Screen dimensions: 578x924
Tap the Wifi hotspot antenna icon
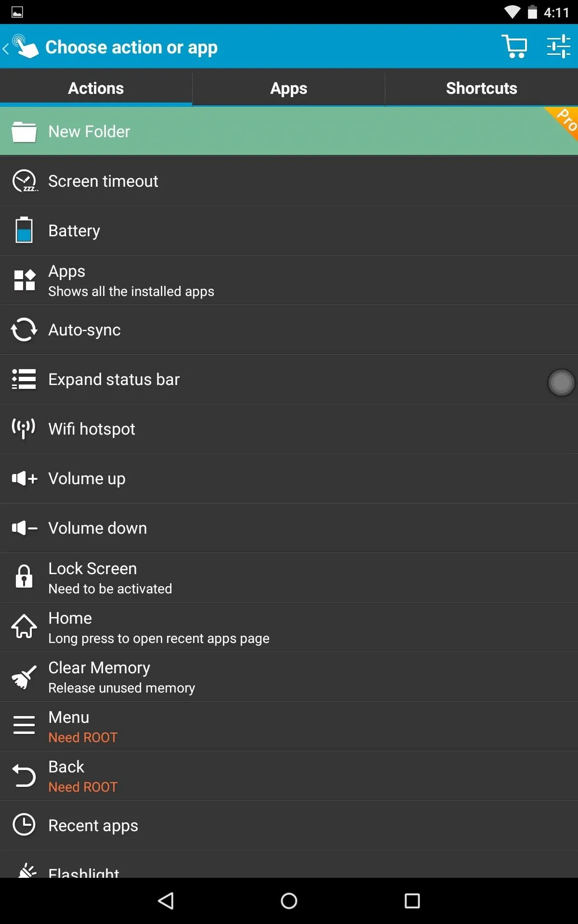[24, 428]
